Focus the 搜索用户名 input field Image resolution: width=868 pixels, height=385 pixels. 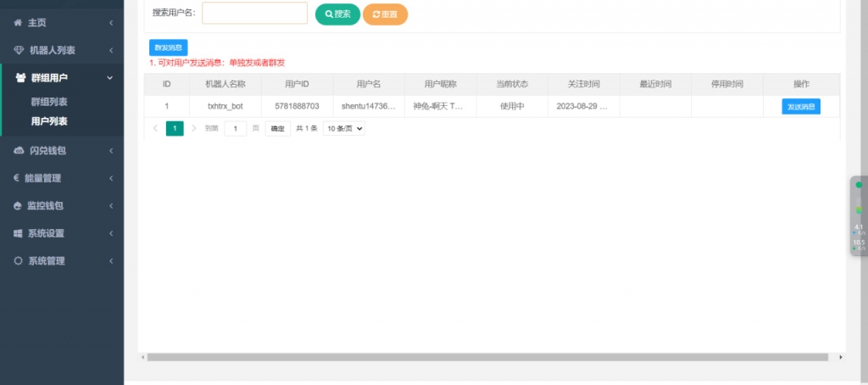point(254,13)
